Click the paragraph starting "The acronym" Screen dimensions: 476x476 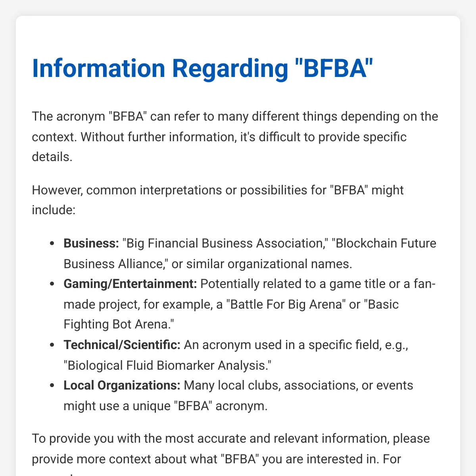(235, 137)
